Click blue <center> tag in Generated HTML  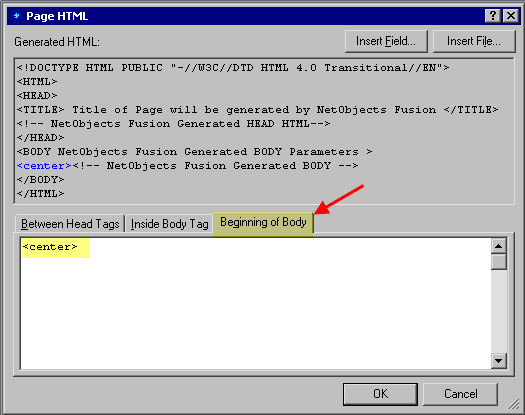44,166
